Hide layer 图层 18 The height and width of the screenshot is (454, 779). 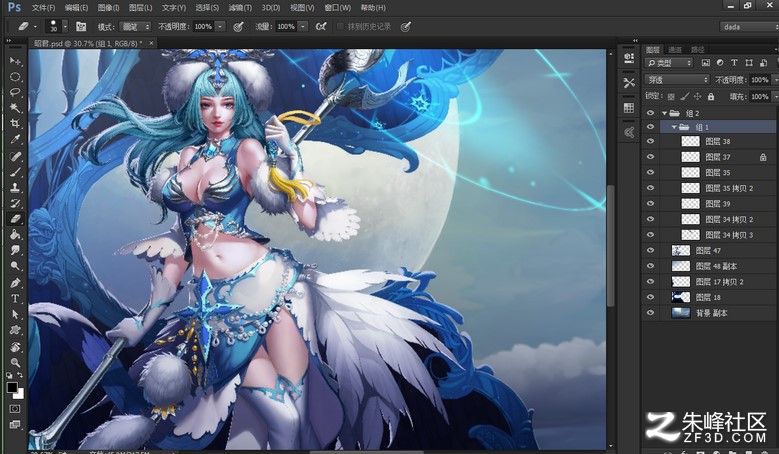(650, 297)
